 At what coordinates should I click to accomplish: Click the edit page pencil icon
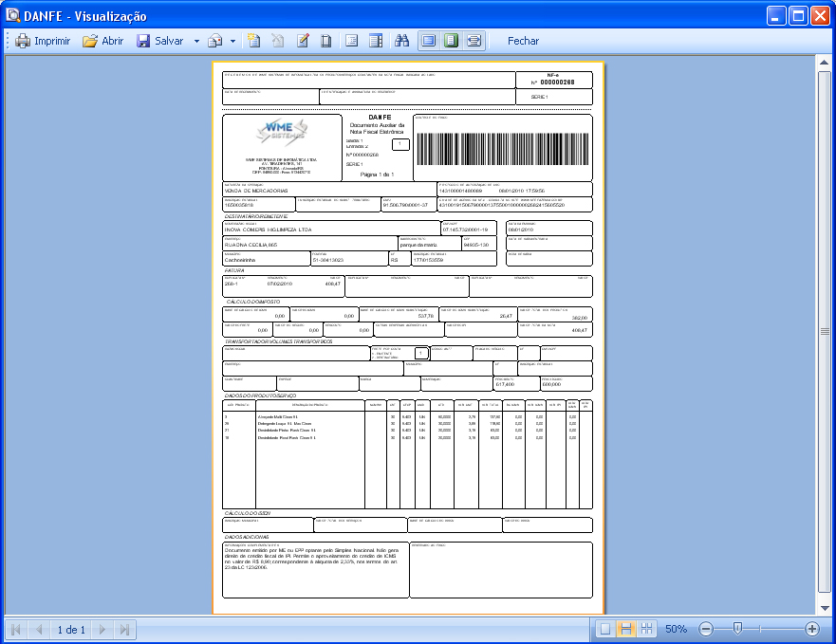303,42
